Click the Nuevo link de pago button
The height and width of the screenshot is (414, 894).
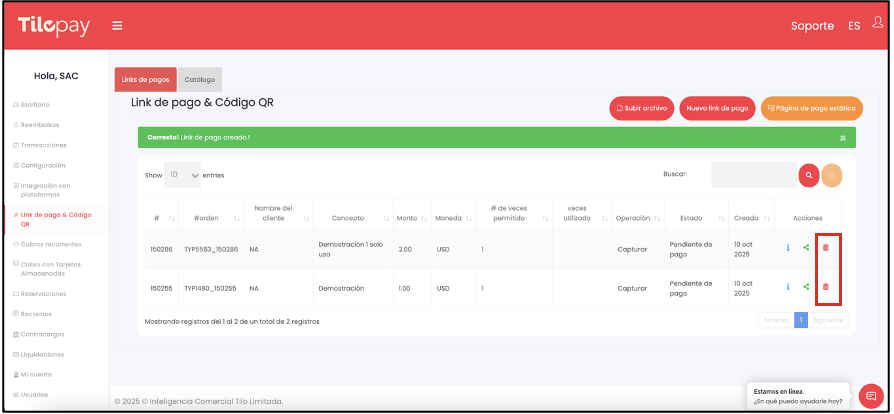[x=717, y=108]
